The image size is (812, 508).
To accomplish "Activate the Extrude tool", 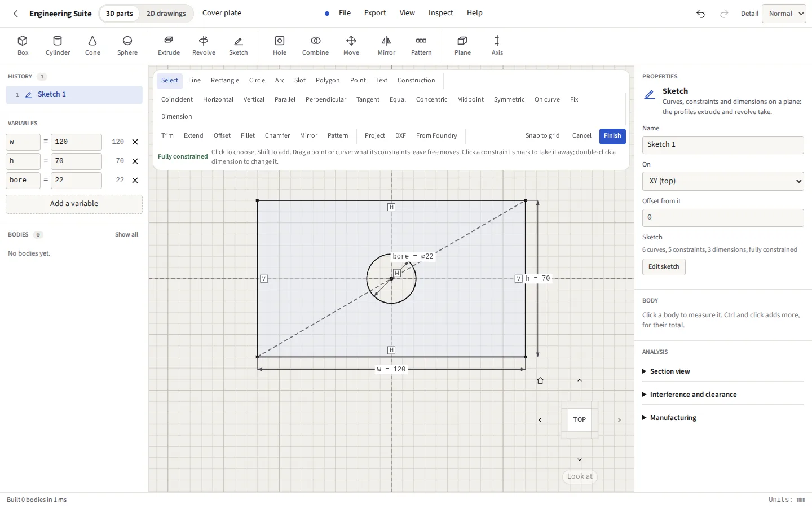I will point(169,46).
